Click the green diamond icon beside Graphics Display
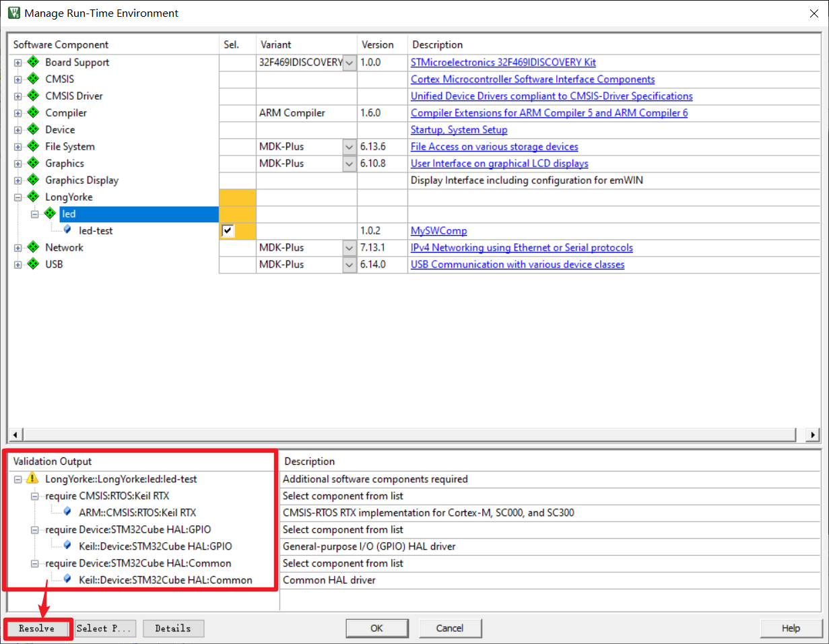The height and width of the screenshot is (644, 829). (33, 180)
